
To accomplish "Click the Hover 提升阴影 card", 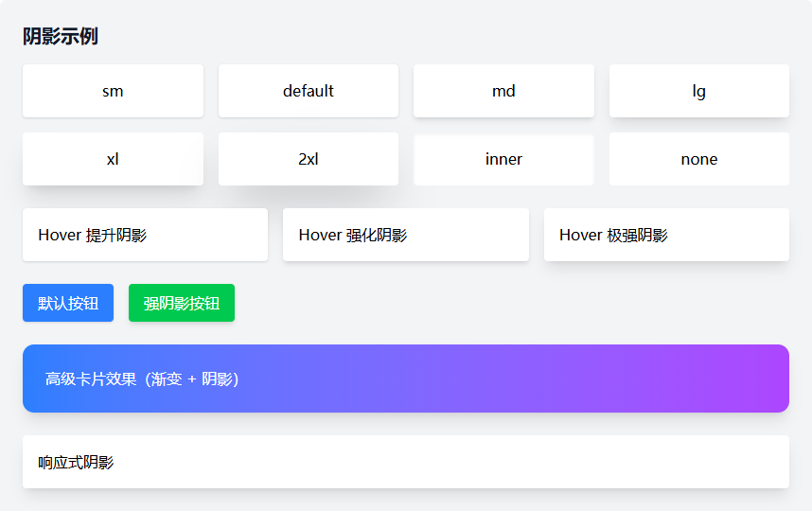I will [x=145, y=235].
